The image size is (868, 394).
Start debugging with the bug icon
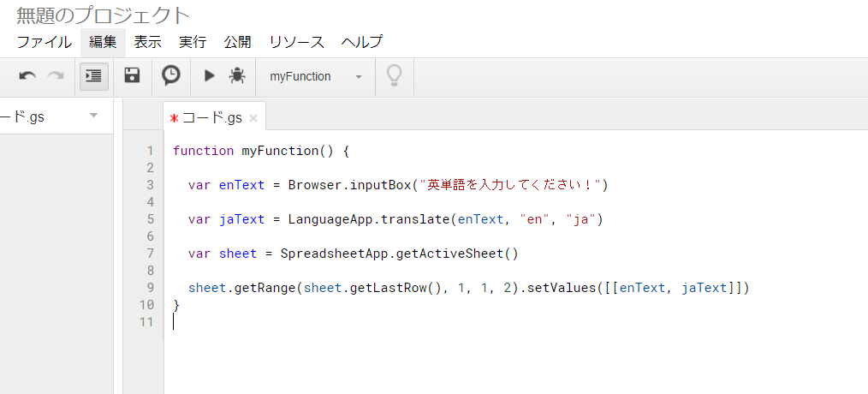coord(237,76)
